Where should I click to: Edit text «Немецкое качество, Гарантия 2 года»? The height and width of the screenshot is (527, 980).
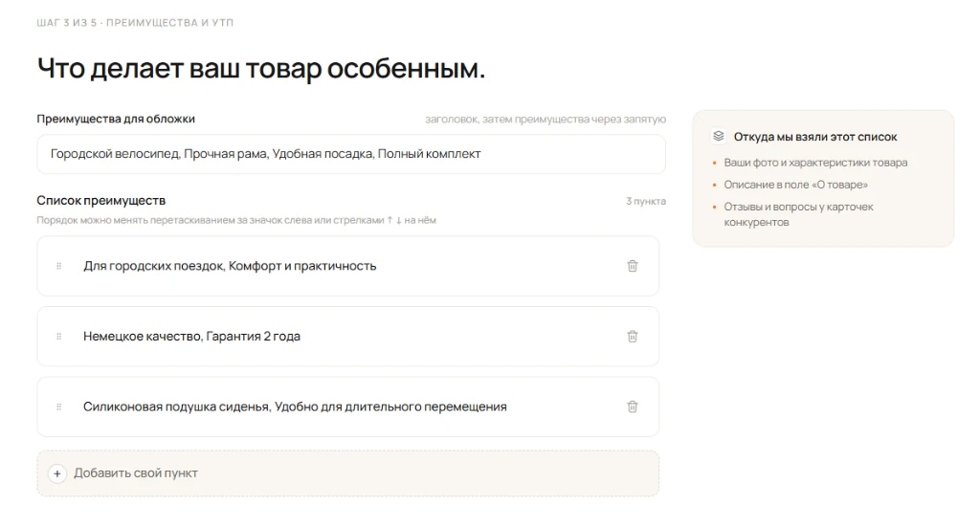coord(191,337)
